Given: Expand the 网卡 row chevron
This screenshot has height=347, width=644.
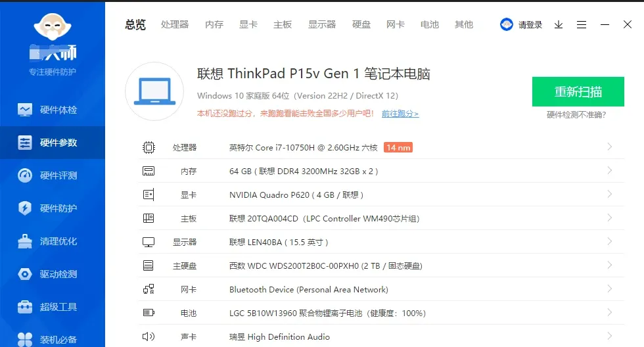Looking at the screenshot, I should [x=610, y=289].
